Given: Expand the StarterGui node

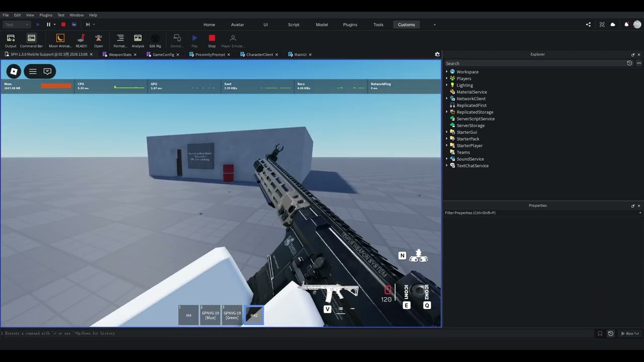Looking at the screenshot, I should tap(447, 132).
